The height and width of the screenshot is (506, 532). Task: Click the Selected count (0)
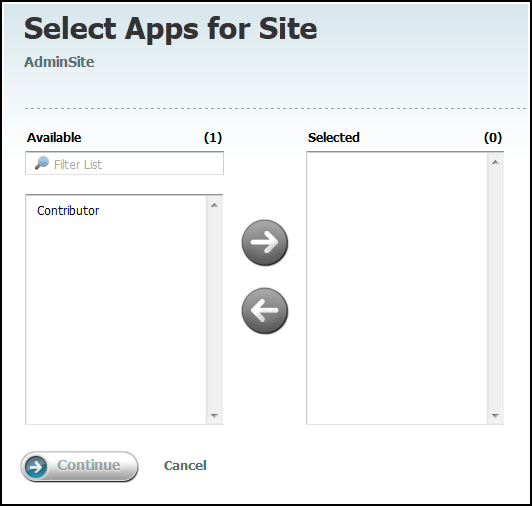click(493, 138)
